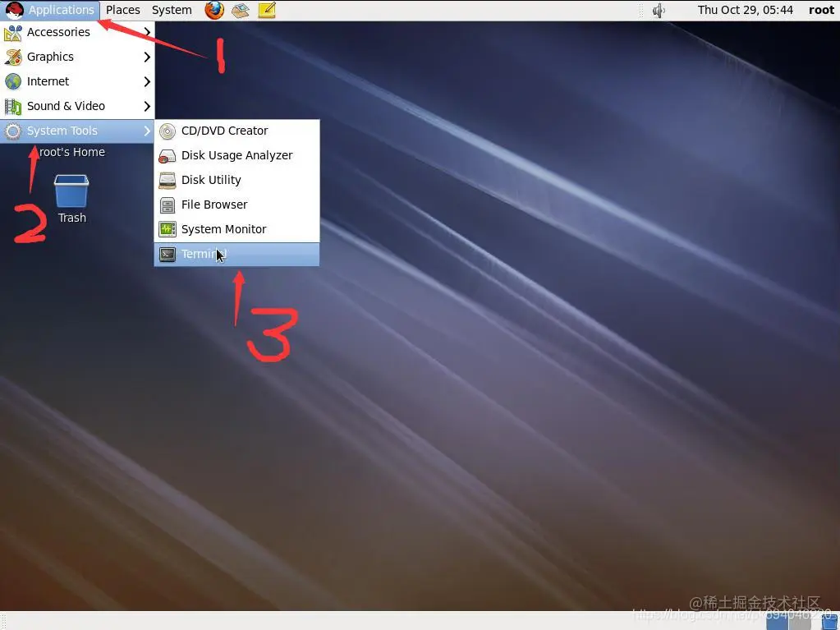The height and width of the screenshot is (630, 840).
Task: Click the File Browser cabinet icon
Action: (168, 205)
